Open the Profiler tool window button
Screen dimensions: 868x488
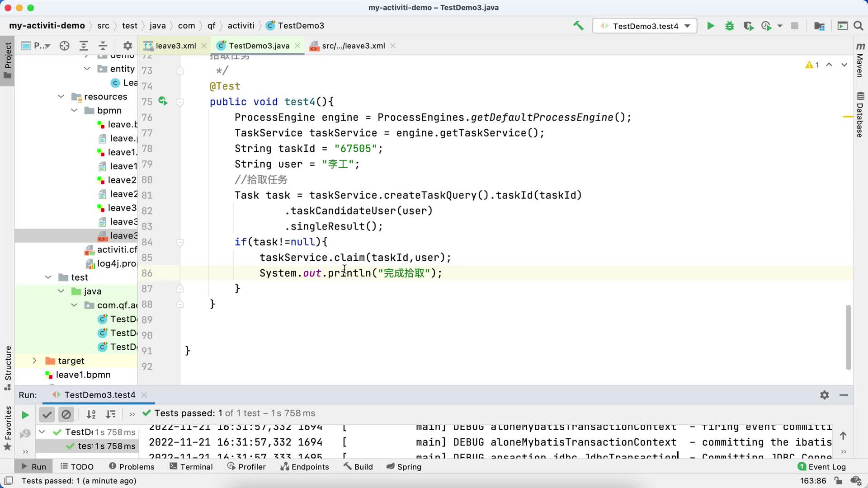246,467
